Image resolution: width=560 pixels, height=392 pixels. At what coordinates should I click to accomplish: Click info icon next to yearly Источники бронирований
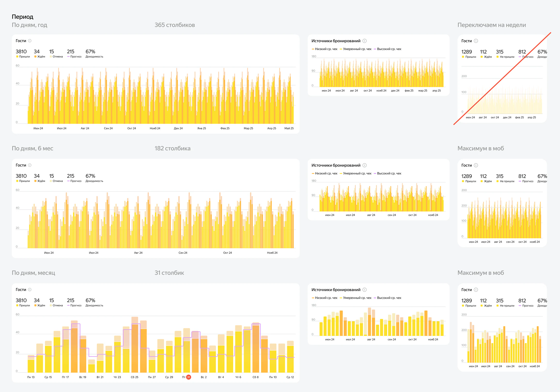coord(364,41)
